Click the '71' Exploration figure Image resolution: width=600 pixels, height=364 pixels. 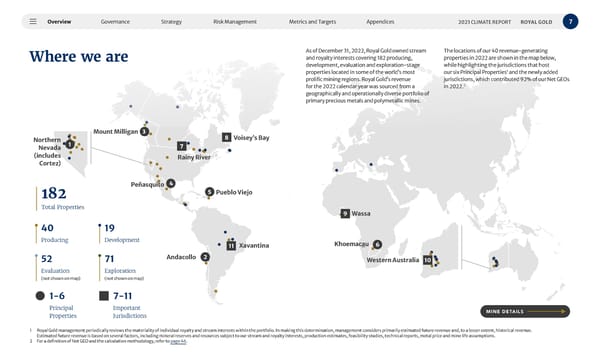click(109, 259)
